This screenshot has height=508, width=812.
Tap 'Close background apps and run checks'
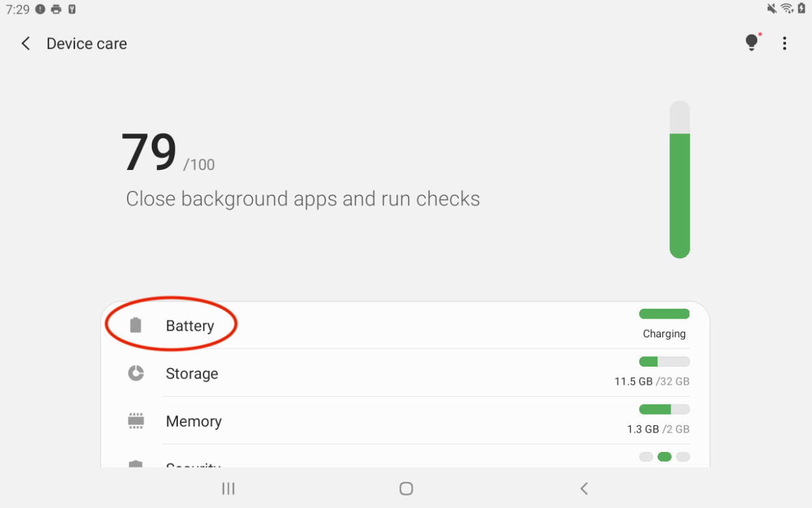coord(303,199)
